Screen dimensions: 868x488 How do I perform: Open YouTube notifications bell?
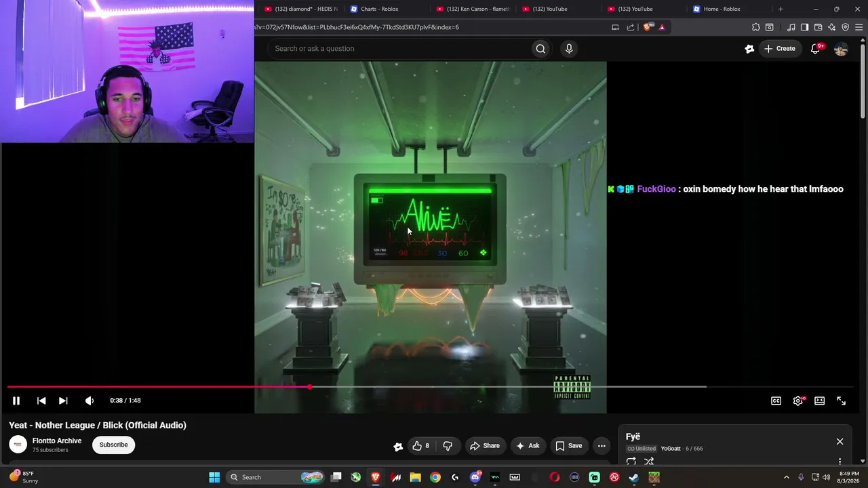(816, 49)
